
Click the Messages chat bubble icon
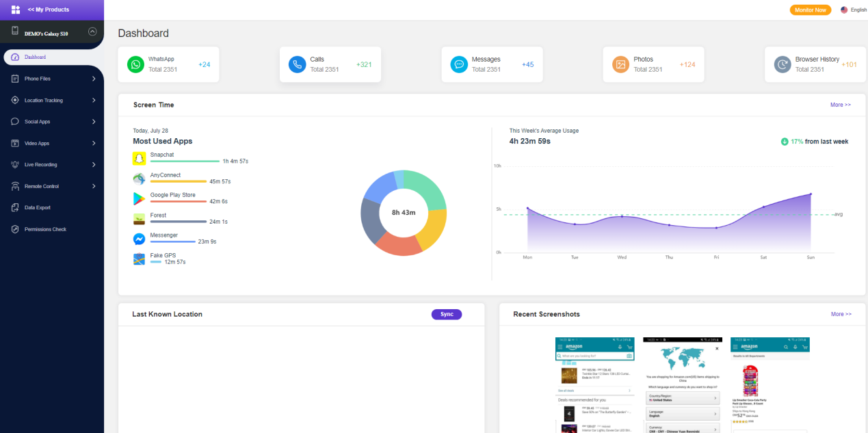click(459, 64)
